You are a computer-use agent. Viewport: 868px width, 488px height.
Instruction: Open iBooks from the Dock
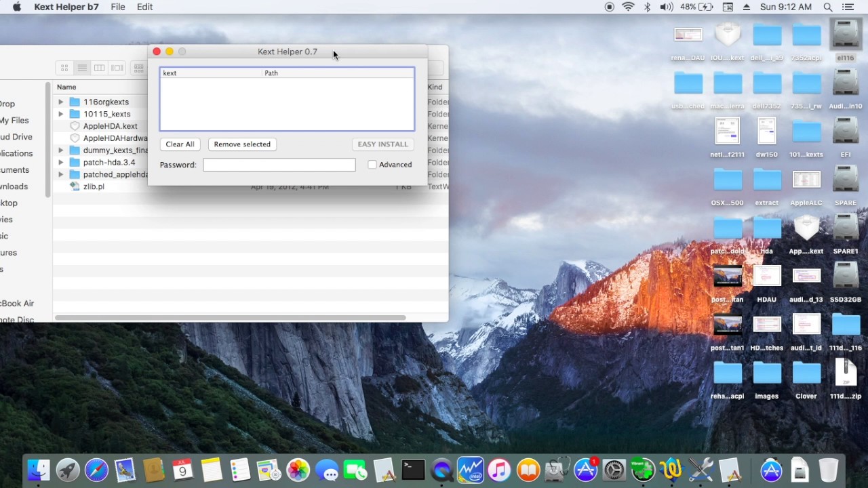528,470
